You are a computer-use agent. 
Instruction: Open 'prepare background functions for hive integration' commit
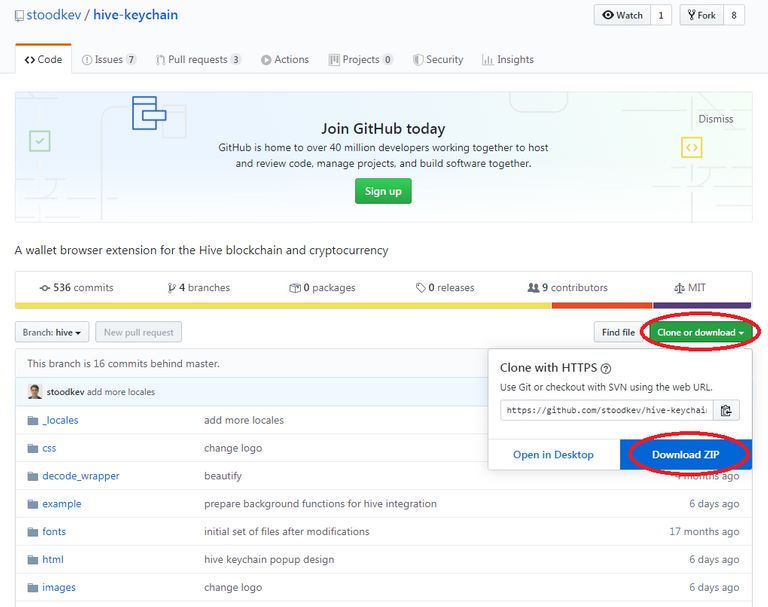[320, 504]
